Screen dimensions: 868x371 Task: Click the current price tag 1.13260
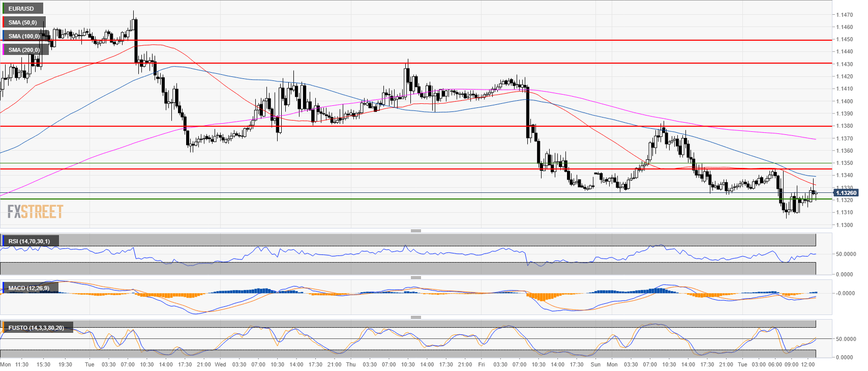point(846,193)
